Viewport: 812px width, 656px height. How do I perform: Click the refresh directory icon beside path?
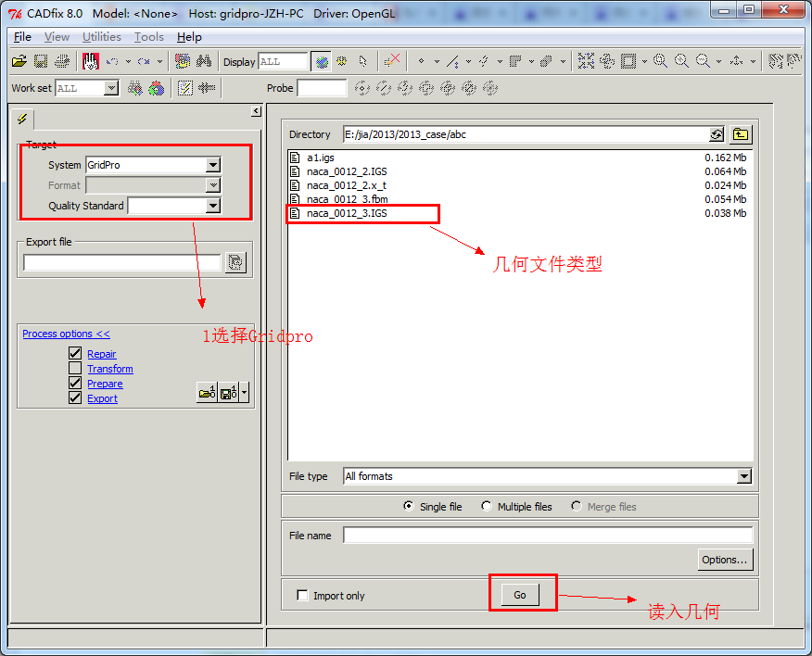[x=716, y=134]
